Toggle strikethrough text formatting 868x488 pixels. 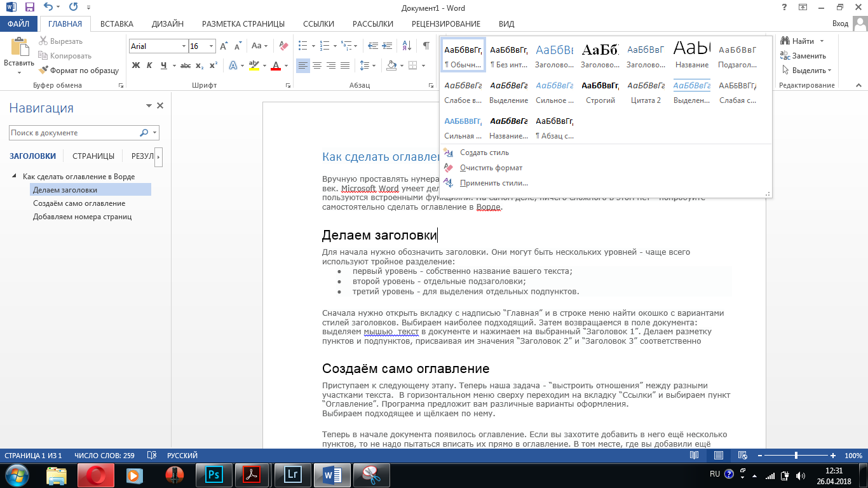coord(186,65)
